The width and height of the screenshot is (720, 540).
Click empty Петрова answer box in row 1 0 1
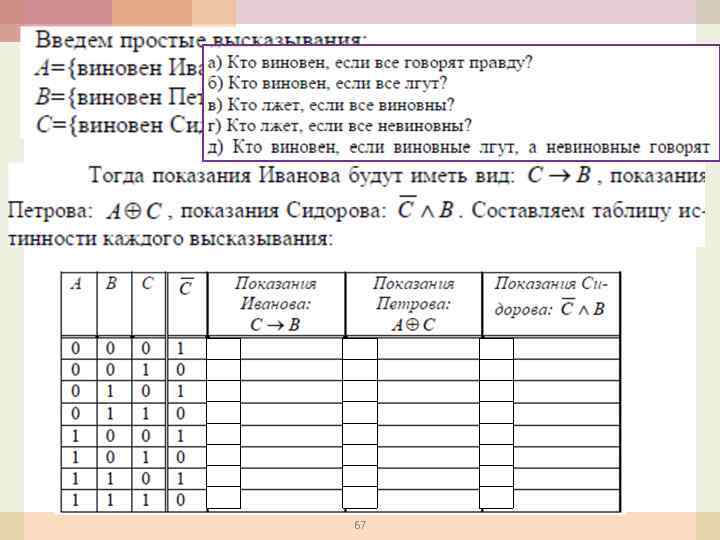pyautogui.click(x=360, y=456)
